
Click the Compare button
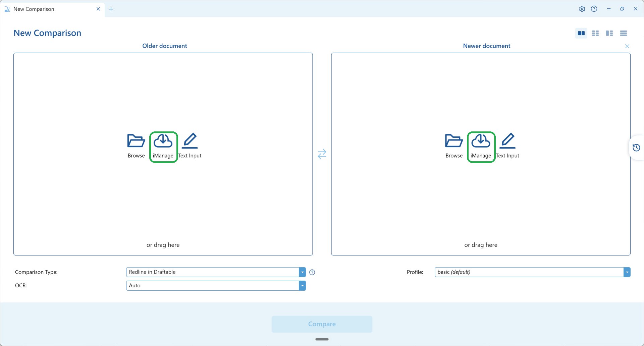pos(322,324)
